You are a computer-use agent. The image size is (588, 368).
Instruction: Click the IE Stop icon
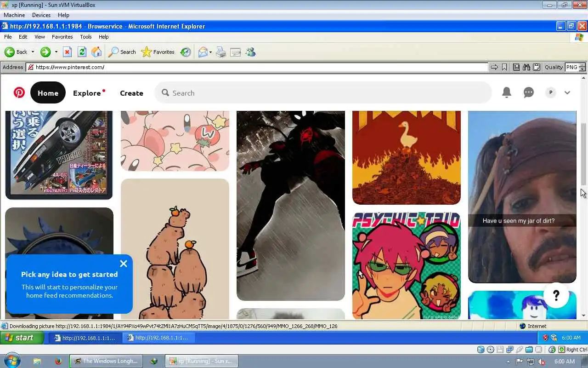[x=67, y=52]
